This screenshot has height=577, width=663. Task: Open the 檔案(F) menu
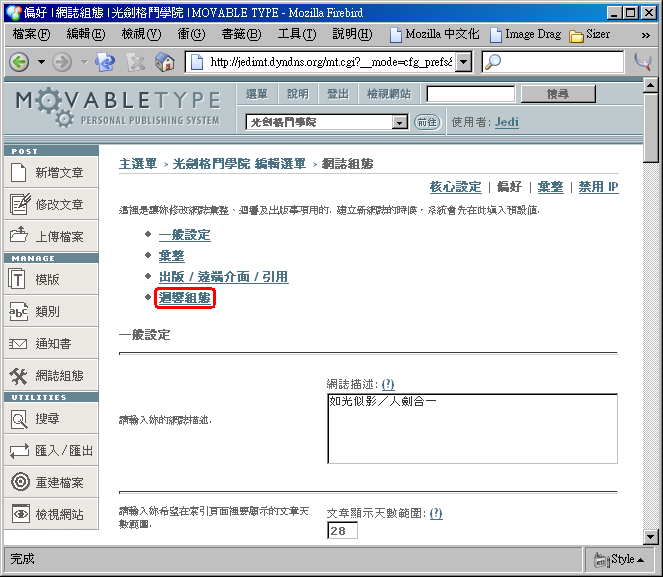coord(31,34)
